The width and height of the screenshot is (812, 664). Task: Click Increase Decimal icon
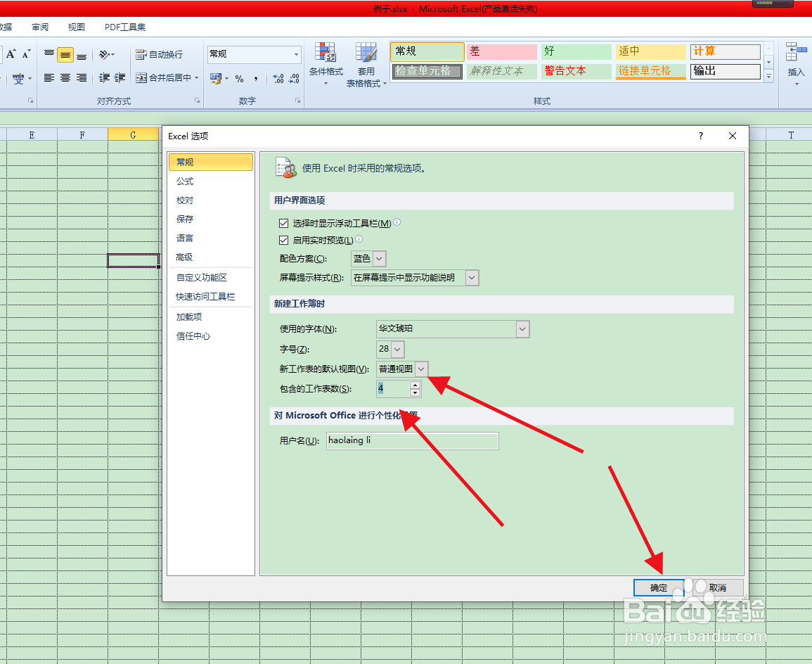click(278, 78)
